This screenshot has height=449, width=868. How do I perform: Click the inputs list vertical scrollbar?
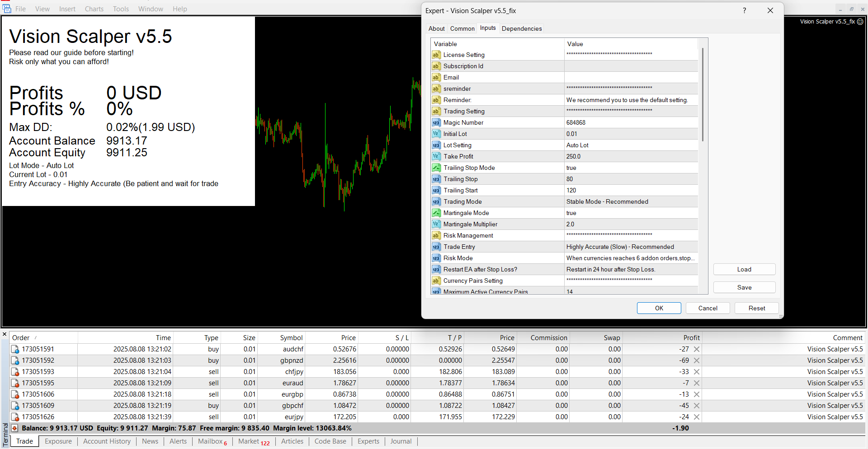(x=703, y=95)
